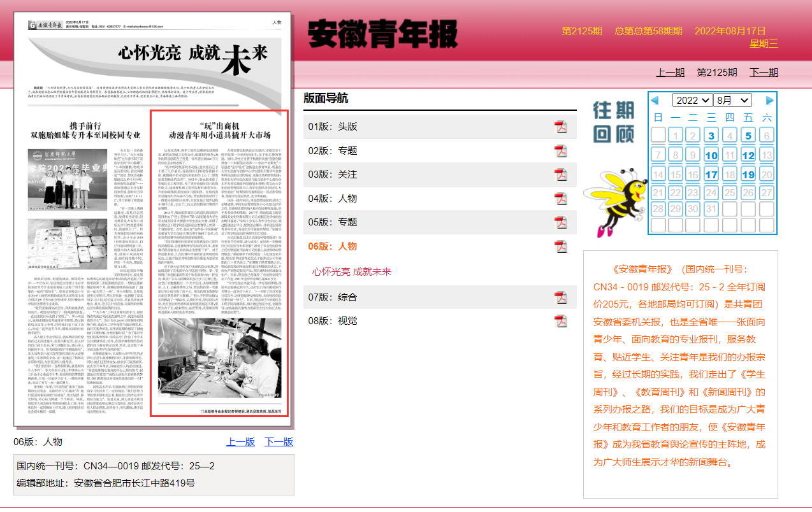Open PDF icon for 04版 人物

point(560,199)
